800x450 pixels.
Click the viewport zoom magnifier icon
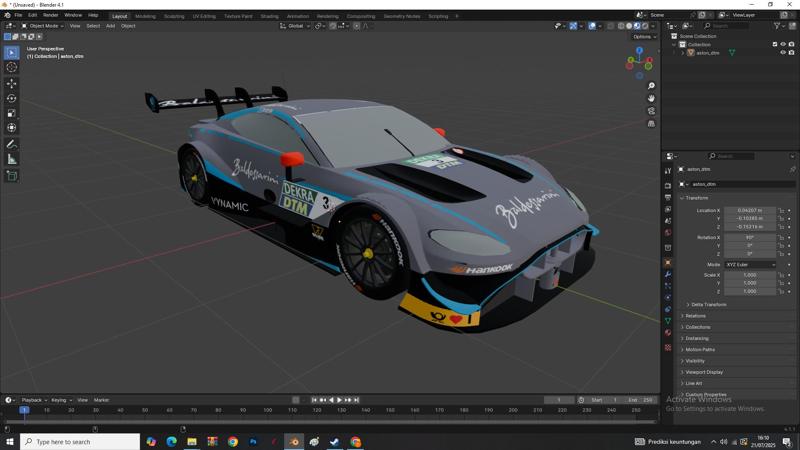coord(651,86)
